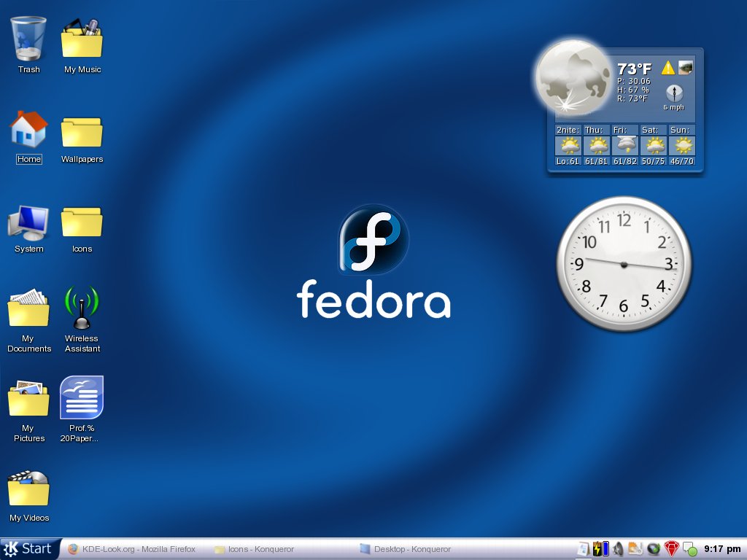747x560 pixels.
Task: Select the Fri forecast icon
Action: [625, 146]
